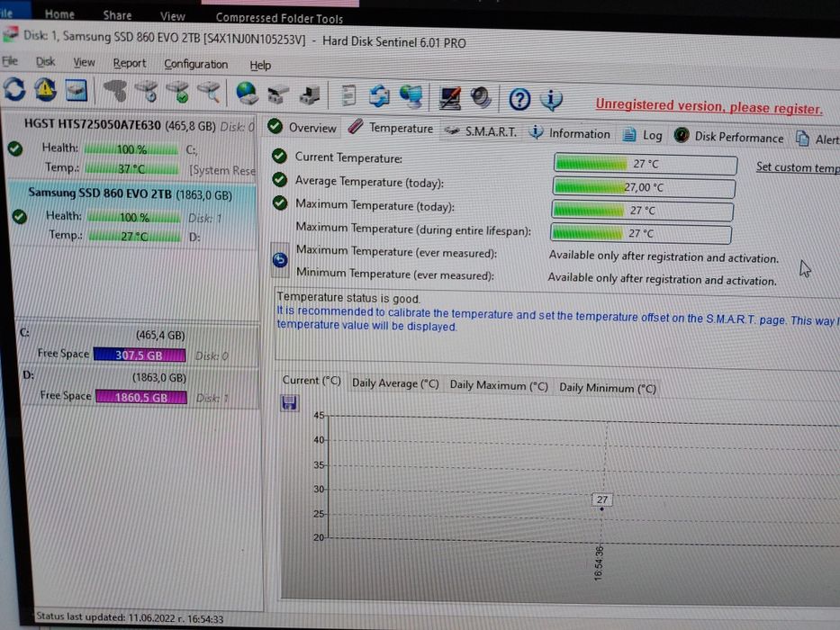Click the 'Set custom temp' link

click(x=798, y=167)
